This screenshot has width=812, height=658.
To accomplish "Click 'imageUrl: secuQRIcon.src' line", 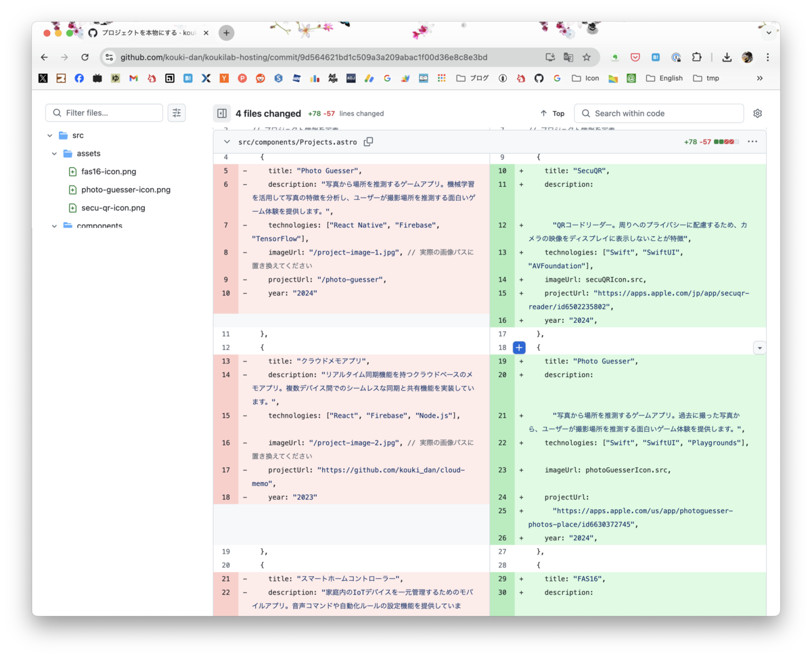I will coord(595,280).
